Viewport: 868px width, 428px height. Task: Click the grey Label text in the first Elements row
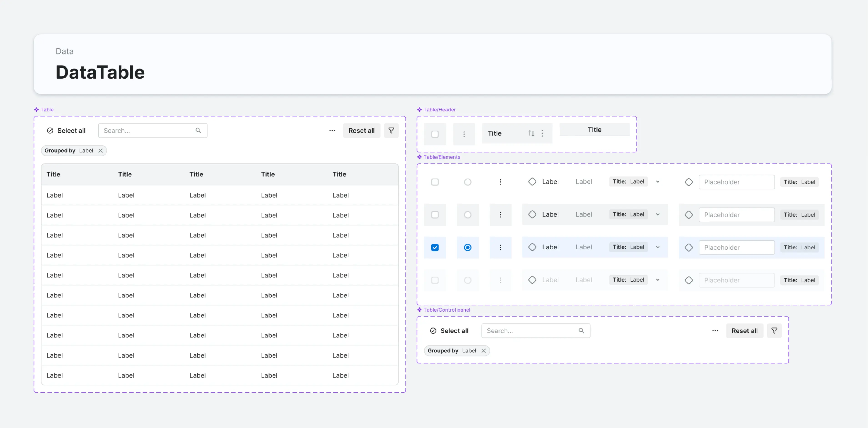pos(584,182)
